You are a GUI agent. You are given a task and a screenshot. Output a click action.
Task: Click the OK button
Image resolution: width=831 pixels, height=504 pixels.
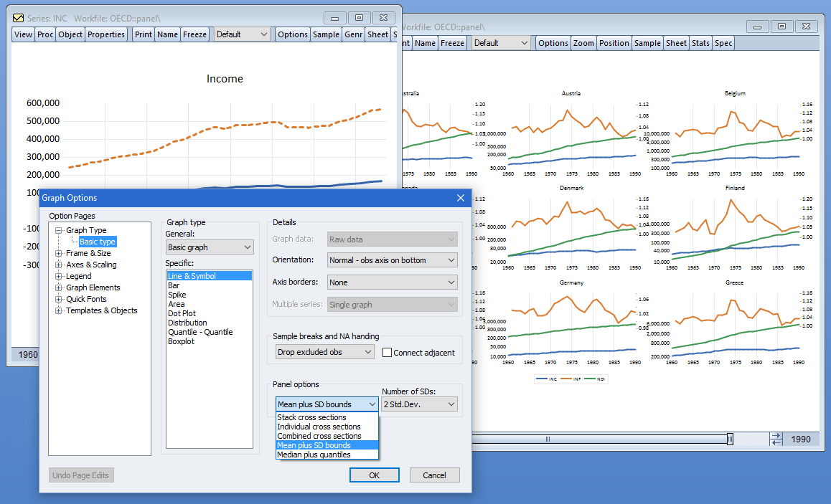374,475
